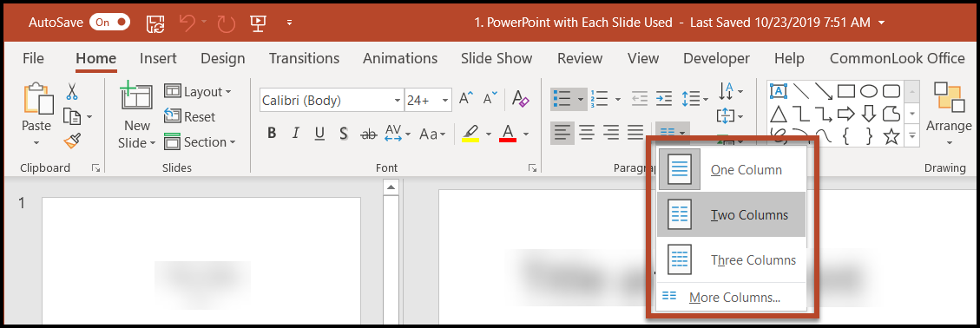Align text right
Screen dimensions: 980x328
coord(611,133)
